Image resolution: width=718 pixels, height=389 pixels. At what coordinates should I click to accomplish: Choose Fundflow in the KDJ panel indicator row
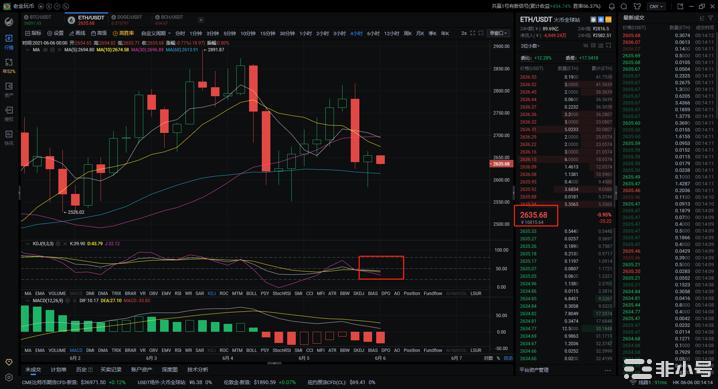433,293
